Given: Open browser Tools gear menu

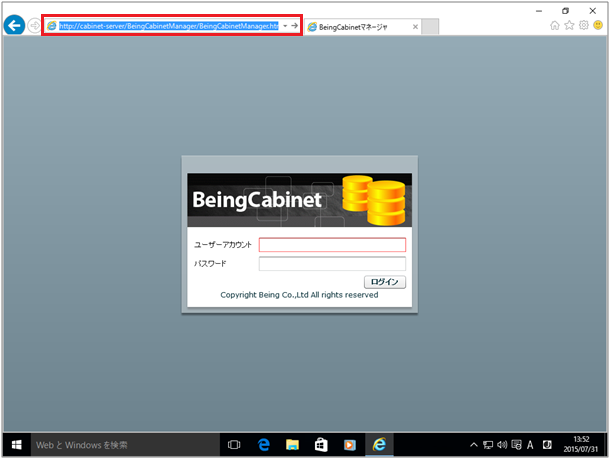Looking at the screenshot, I should (584, 25).
